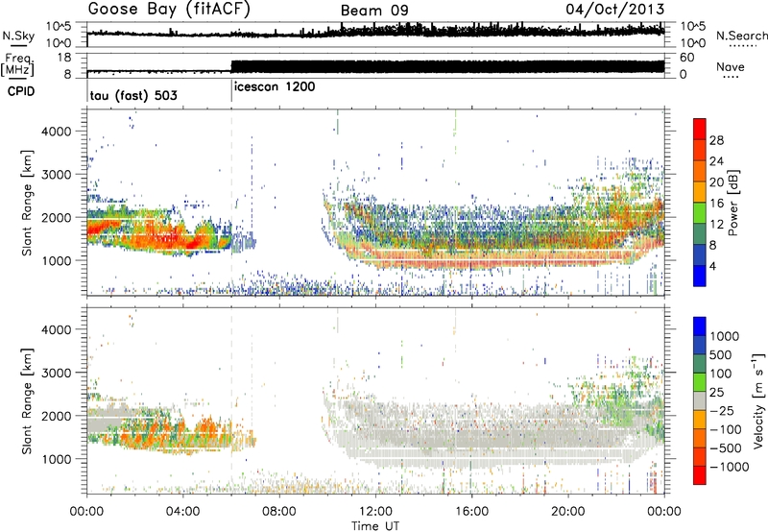Click the '12:00' time tick label
This screenshot has height=532, width=768.
pos(375,512)
